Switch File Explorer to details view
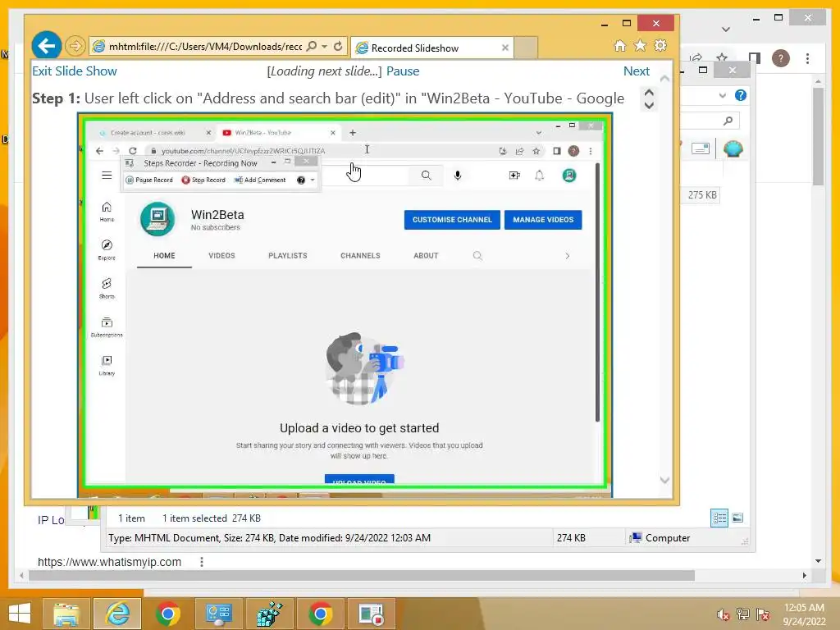 (x=719, y=518)
